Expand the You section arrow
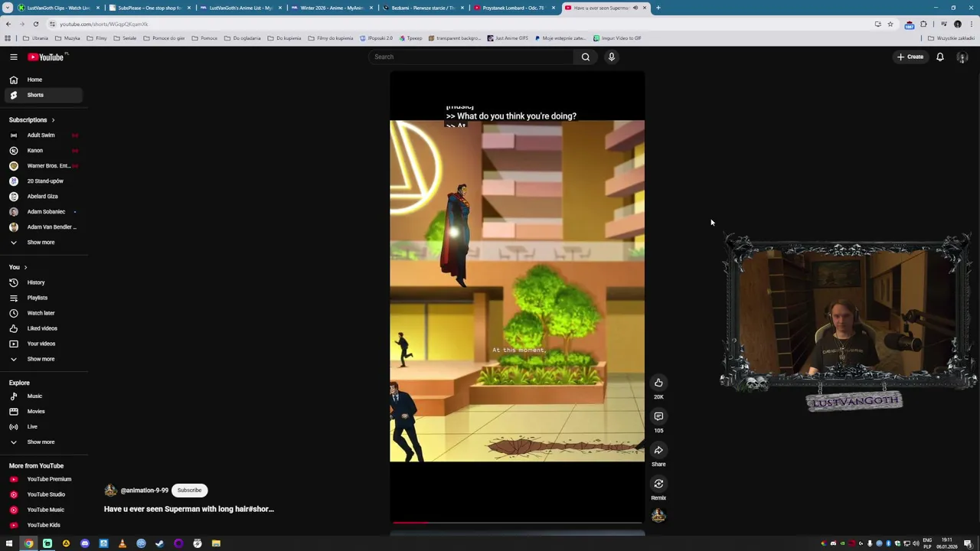The image size is (980, 551). point(25,267)
